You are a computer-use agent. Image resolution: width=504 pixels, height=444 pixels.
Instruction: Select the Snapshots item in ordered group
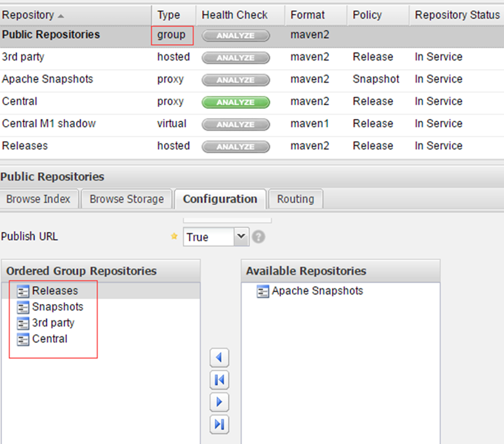58,307
